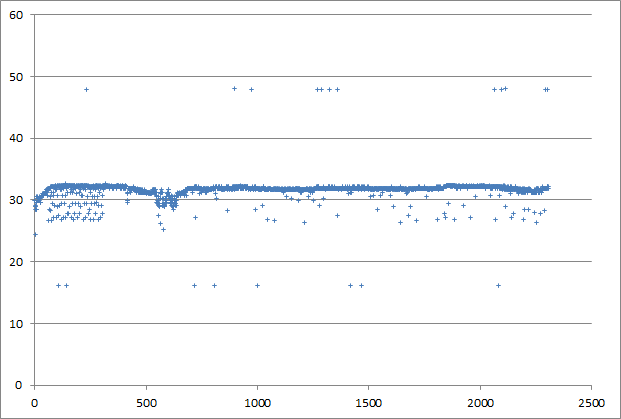Click the y-axis label 60
Image resolution: width=621 pixels, height=419 pixels.
17,15
